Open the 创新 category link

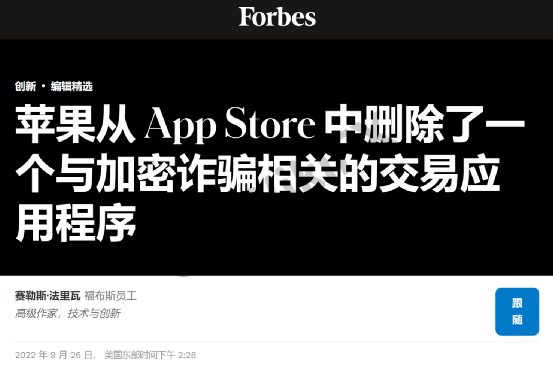tap(25, 86)
